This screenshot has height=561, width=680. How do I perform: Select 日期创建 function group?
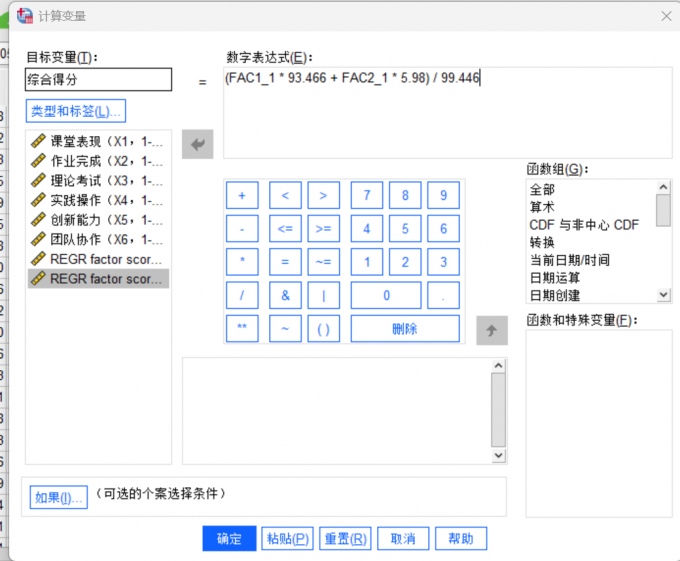tap(555, 296)
